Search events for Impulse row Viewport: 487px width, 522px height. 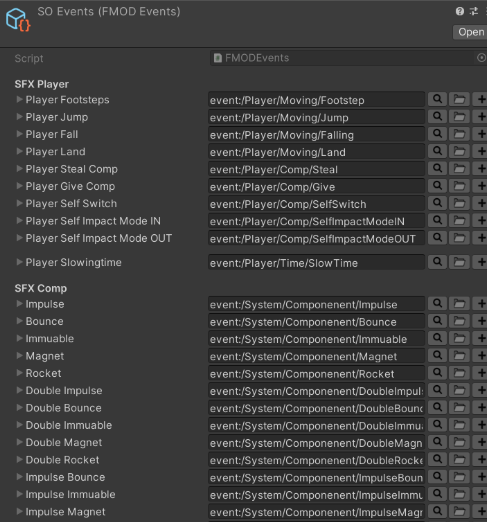click(x=437, y=304)
